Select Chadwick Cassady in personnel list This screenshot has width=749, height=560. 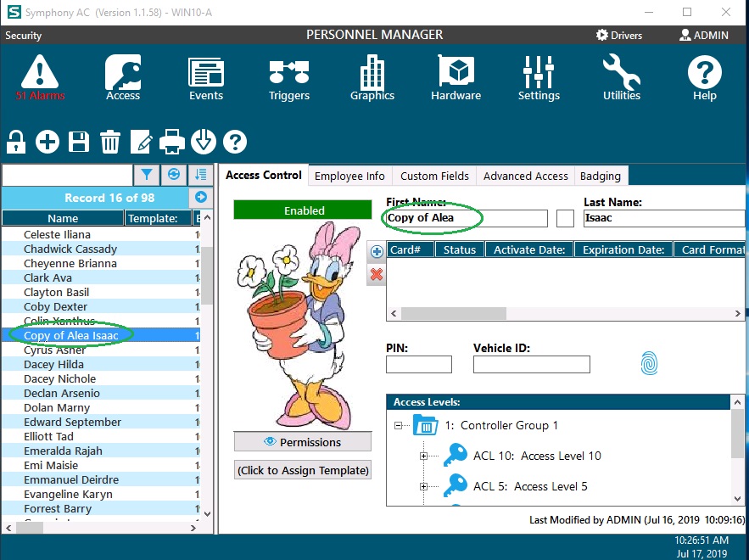point(101,249)
